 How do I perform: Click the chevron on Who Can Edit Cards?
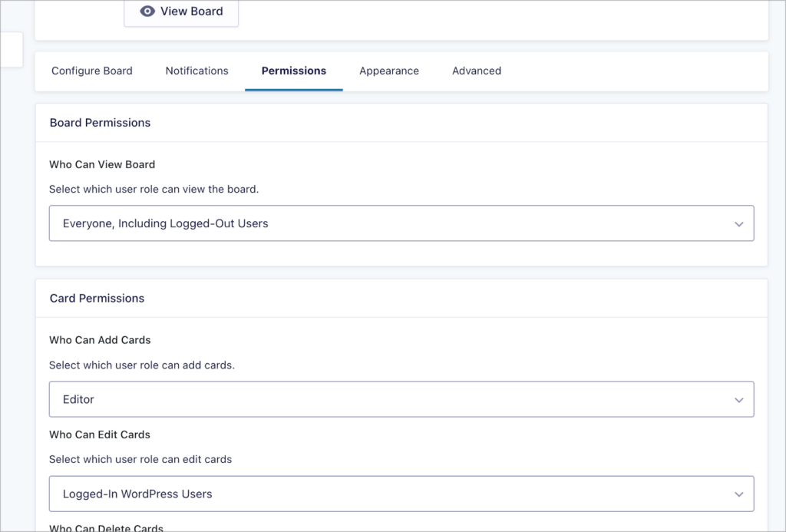click(x=738, y=494)
